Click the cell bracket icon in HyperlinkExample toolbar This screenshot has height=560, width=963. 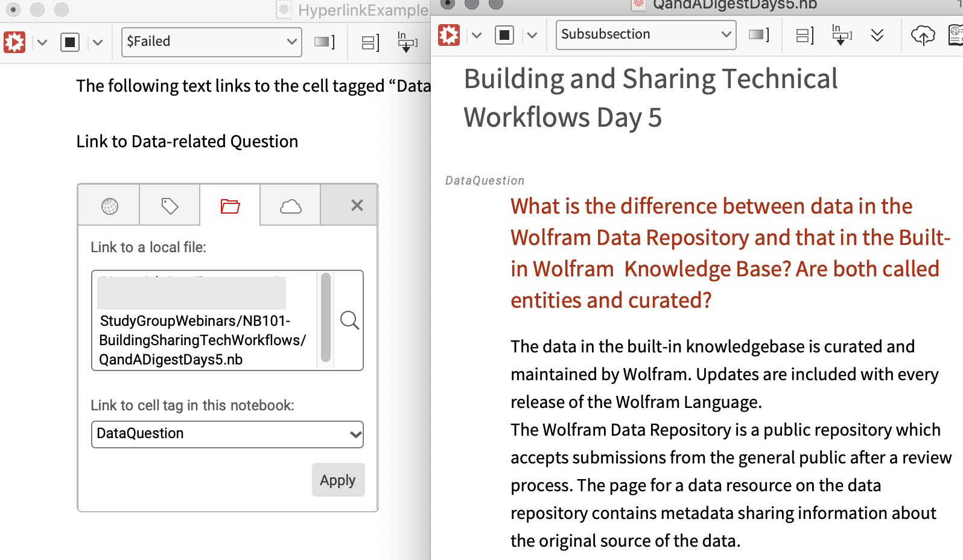point(325,42)
